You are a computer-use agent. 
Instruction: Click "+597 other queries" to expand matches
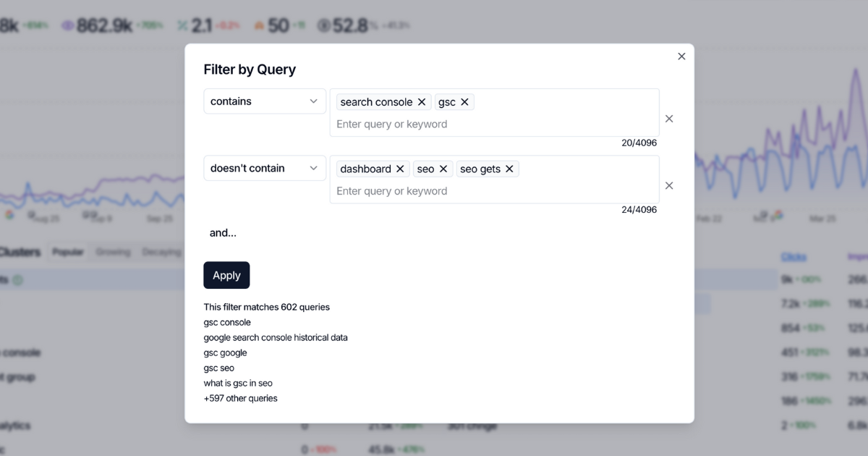click(240, 397)
